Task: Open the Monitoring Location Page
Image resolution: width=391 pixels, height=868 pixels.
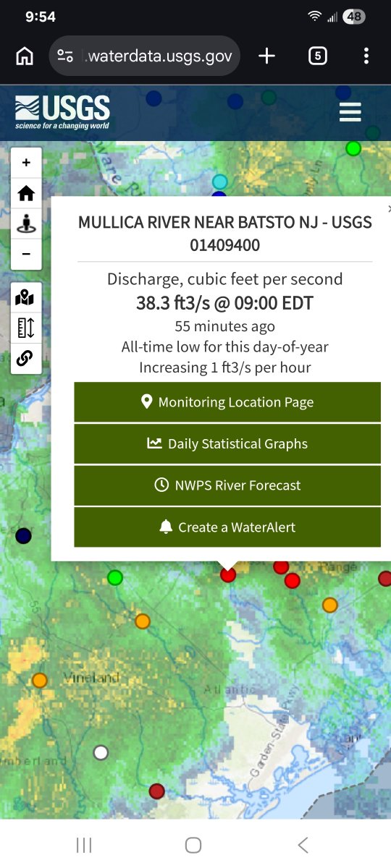Action: coord(227,402)
